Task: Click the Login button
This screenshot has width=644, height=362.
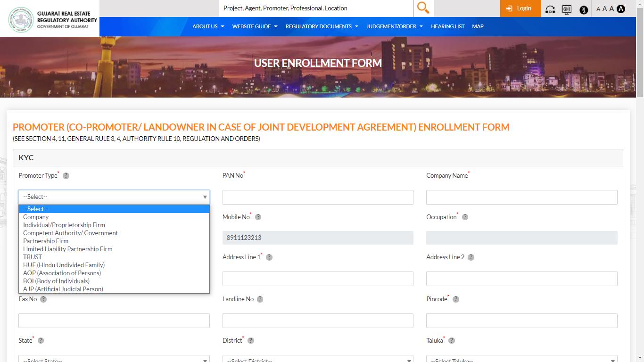Action: coord(520,8)
